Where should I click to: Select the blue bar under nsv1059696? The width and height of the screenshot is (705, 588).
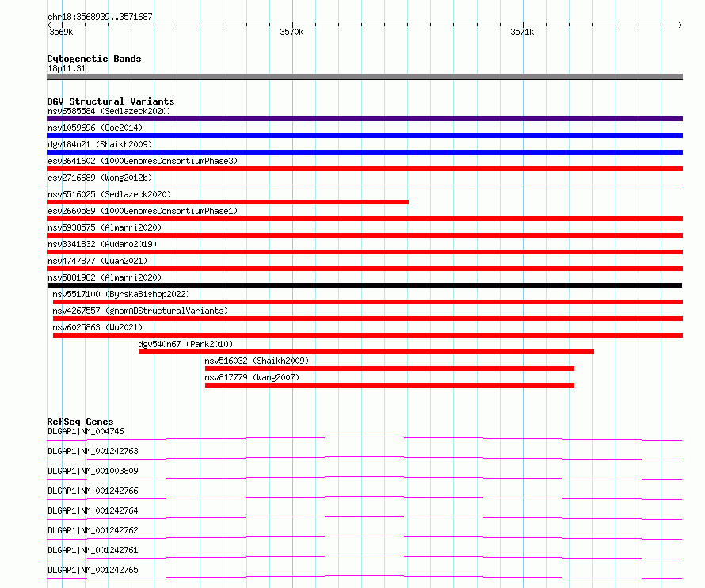point(364,136)
